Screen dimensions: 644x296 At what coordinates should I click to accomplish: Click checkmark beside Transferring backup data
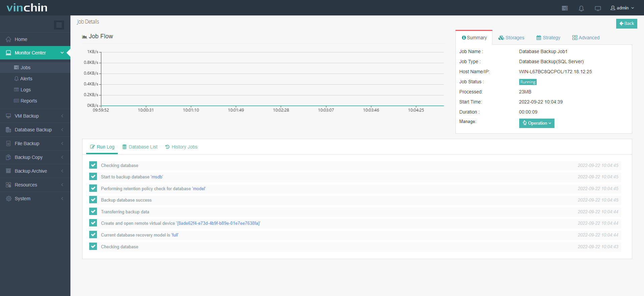[x=93, y=212]
